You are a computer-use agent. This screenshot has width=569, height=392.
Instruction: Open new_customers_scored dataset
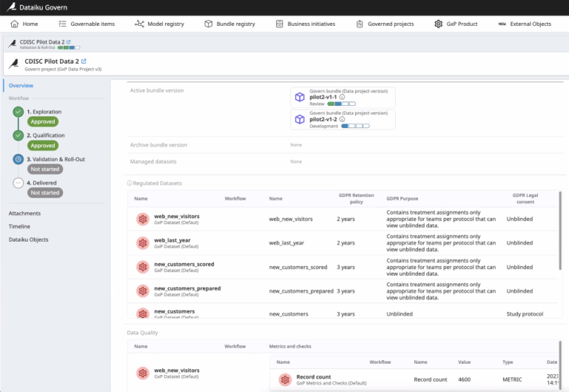184,265
